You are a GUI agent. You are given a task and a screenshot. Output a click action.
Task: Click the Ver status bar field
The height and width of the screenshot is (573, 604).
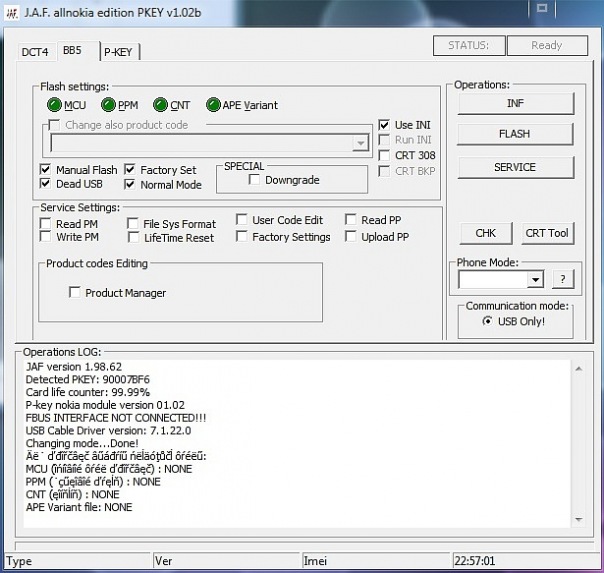pyautogui.click(x=226, y=561)
